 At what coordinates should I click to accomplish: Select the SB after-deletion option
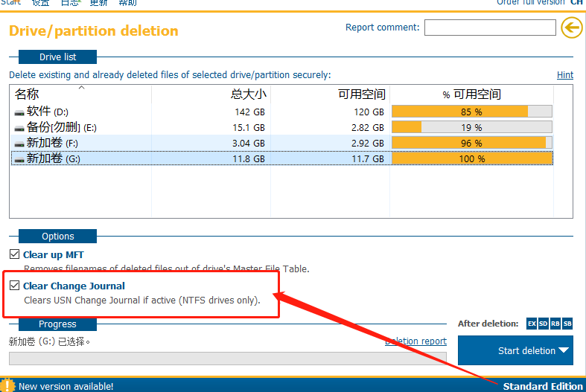point(567,324)
